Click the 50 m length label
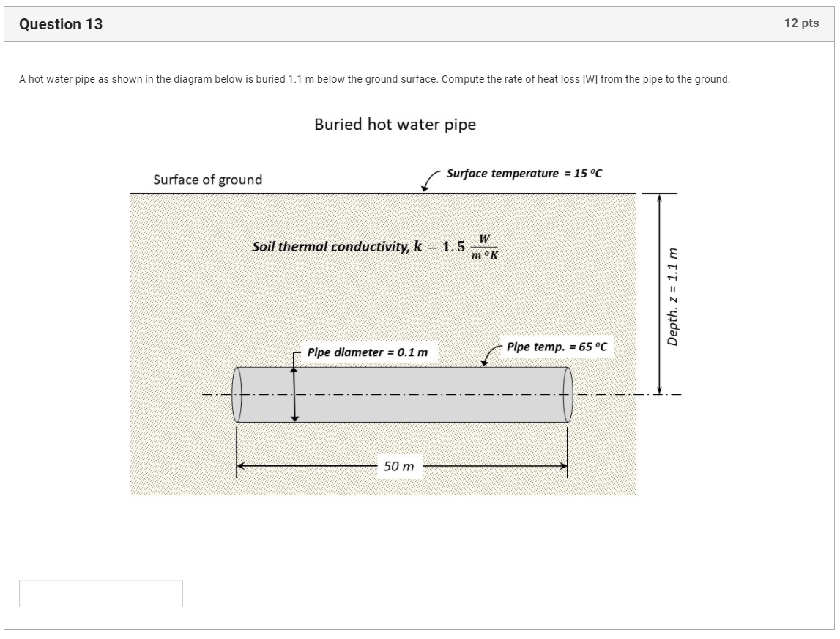 [x=399, y=466]
